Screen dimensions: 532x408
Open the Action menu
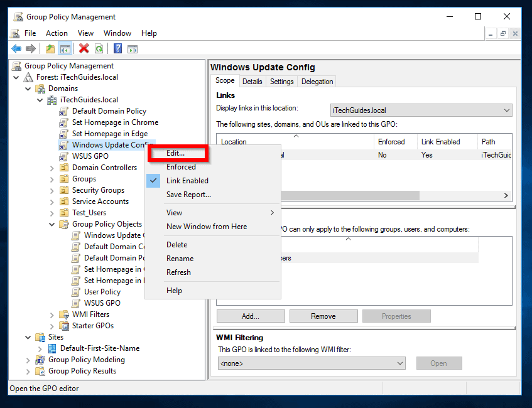(x=57, y=33)
